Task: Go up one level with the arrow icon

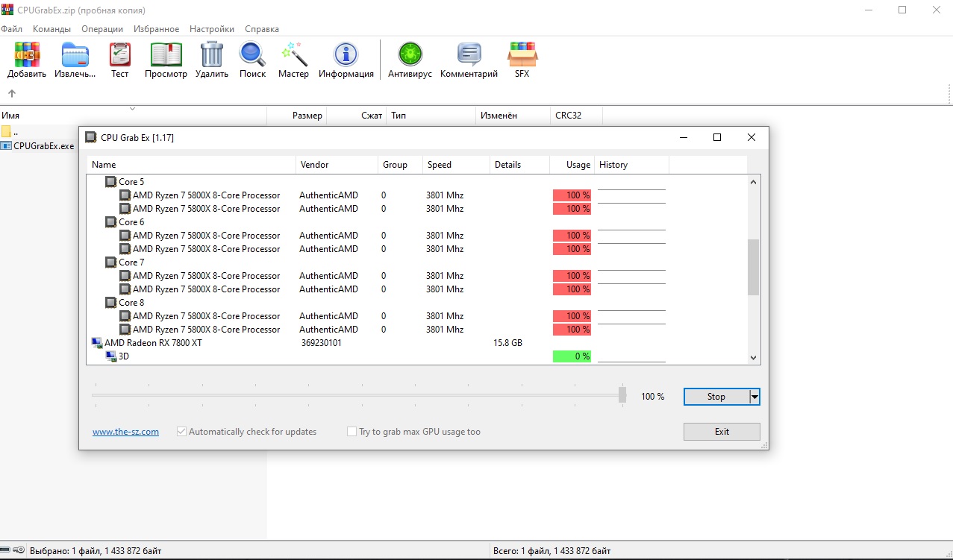Action: point(11,93)
